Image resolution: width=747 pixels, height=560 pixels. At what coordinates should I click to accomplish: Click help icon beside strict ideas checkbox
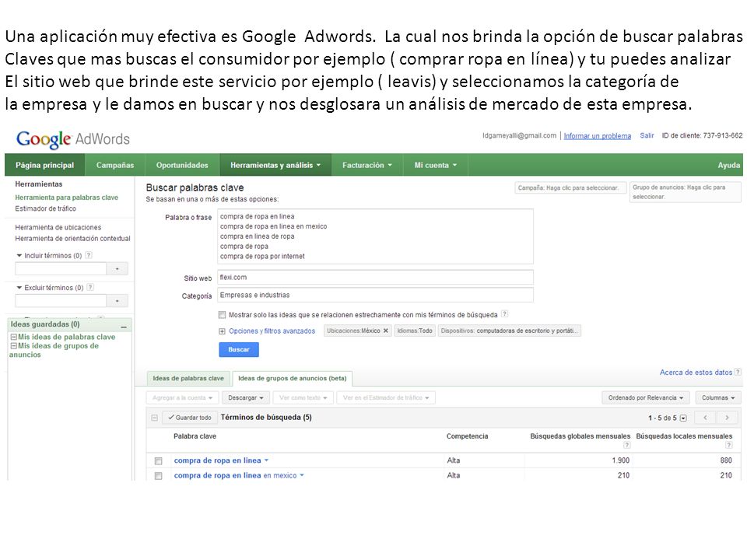pyautogui.click(x=504, y=314)
